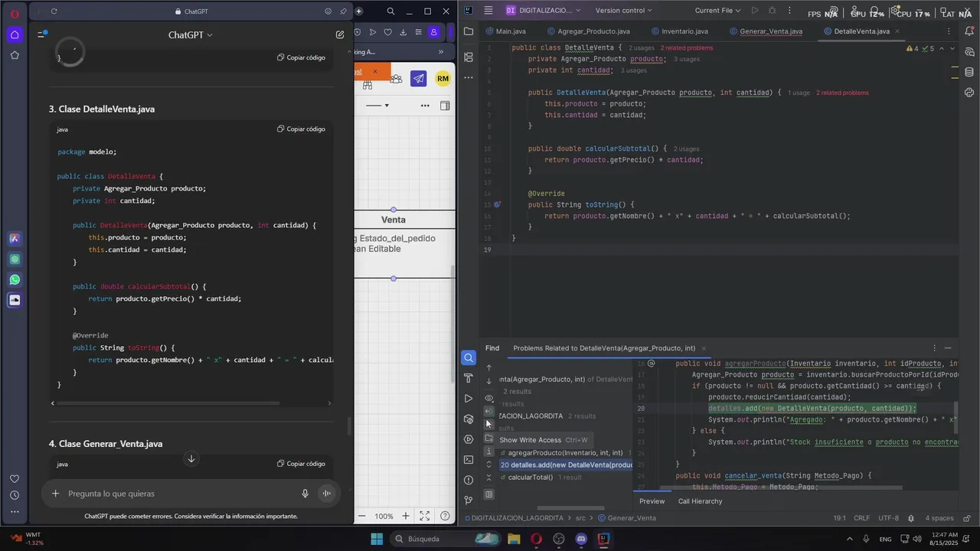Open the Terminal tool window icon
This screenshot has width=980, height=551.
click(469, 460)
